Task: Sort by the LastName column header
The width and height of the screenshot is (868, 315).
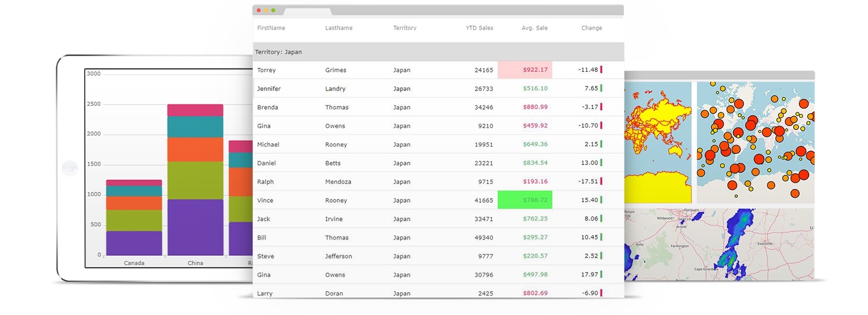Action: point(339,28)
